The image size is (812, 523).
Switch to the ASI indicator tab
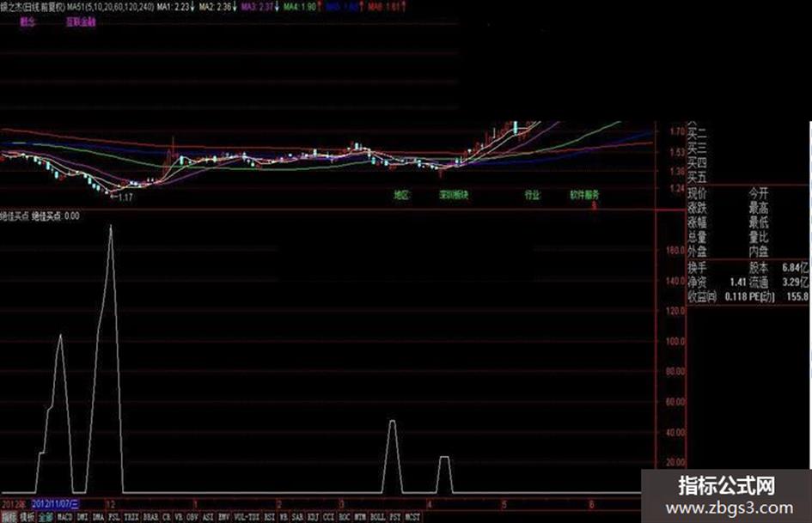point(208,517)
